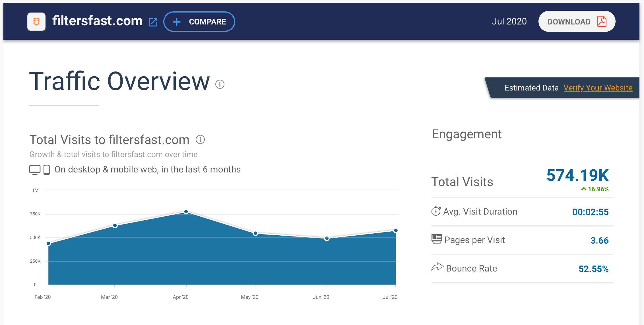The image size is (644, 325).
Task: Click the Jul 2020 date label
Action: 509,21
